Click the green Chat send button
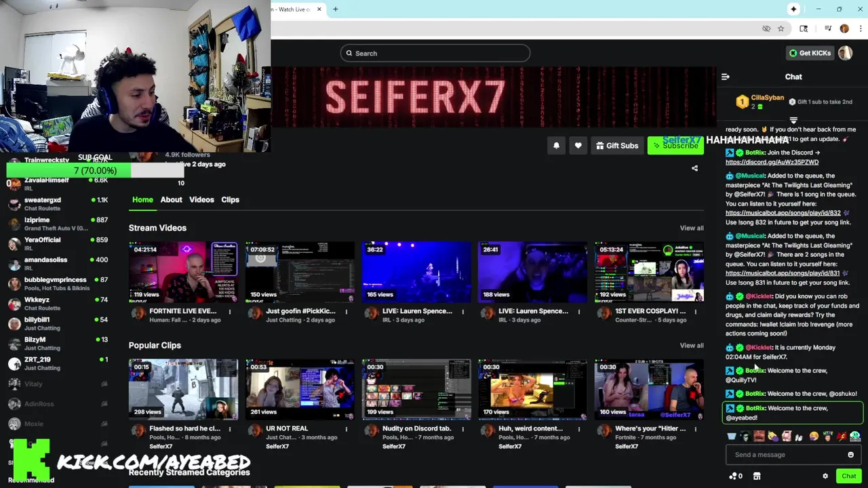 click(849, 476)
